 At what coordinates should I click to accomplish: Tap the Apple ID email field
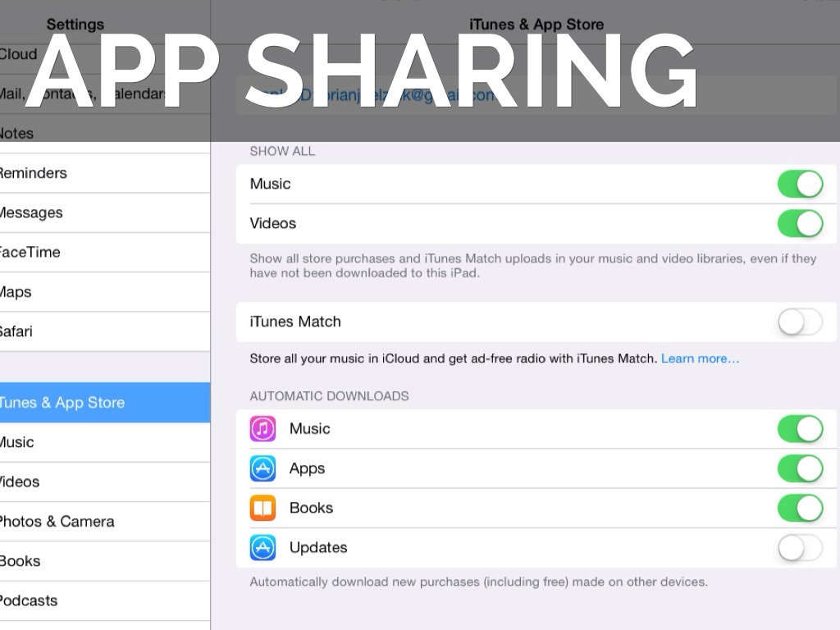click(x=525, y=95)
